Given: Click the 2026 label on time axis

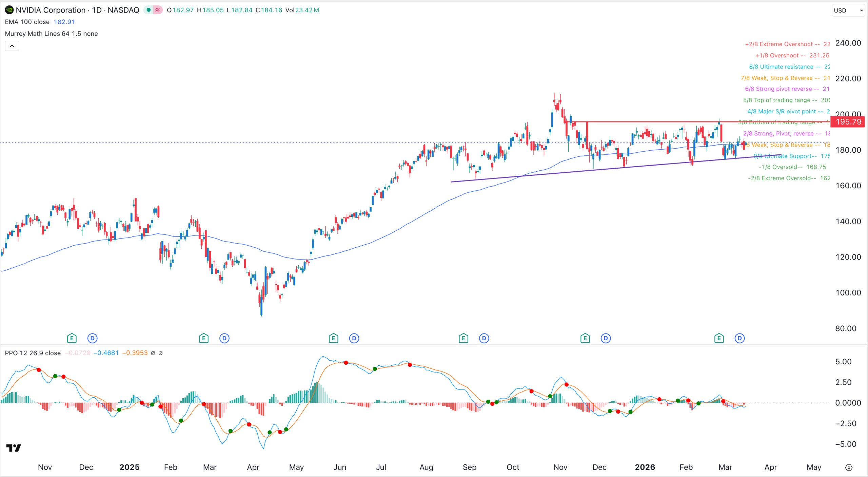Looking at the screenshot, I should (645, 468).
